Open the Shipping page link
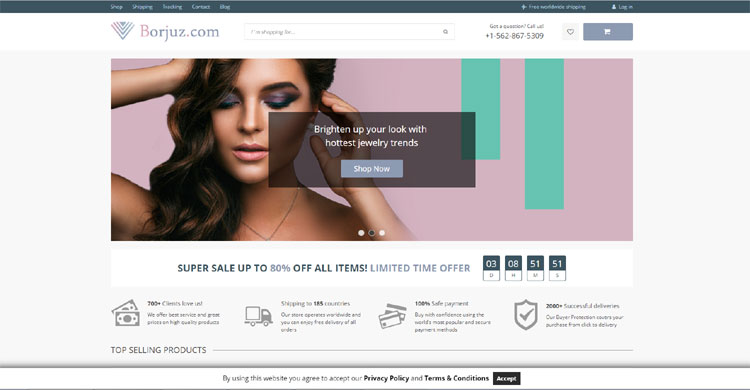The width and height of the screenshot is (750, 390). coord(142,7)
